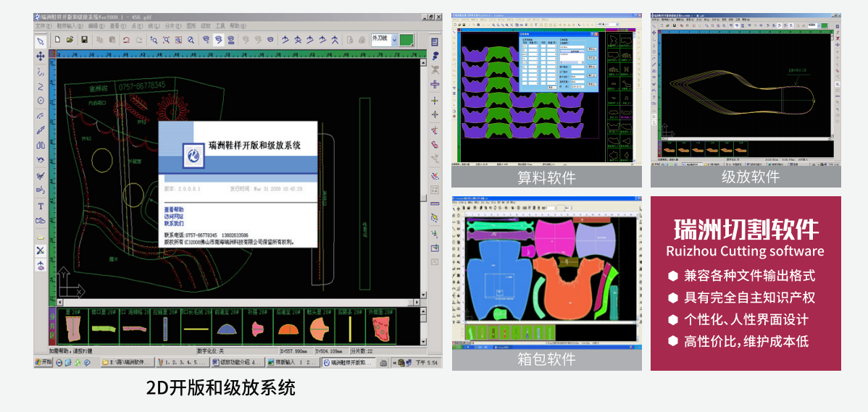Select the 前港宝 28# piece thumbnail
868x412 pixels.
[x=226, y=327]
